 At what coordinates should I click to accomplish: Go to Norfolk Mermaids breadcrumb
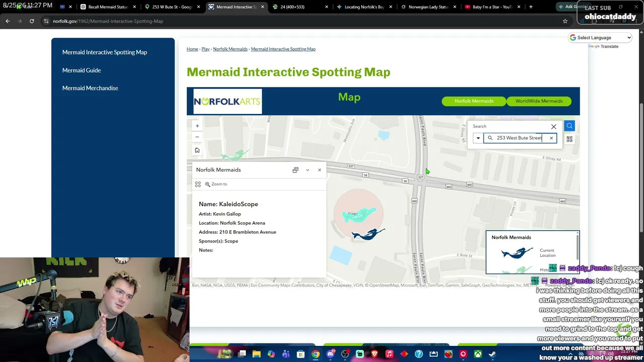click(x=230, y=49)
